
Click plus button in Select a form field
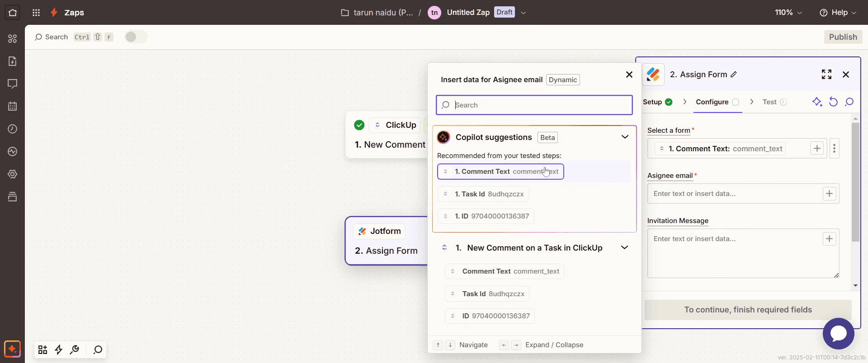[817, 149]
